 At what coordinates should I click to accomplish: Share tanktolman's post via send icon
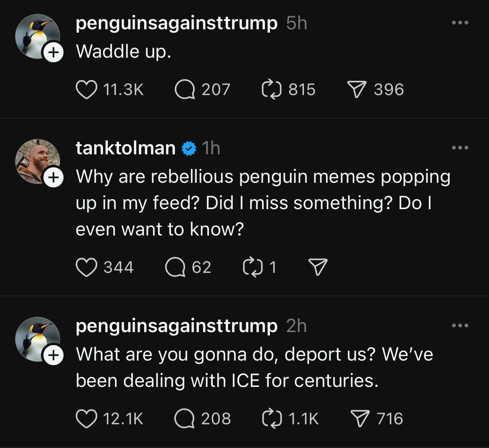click(x=318, y=267)
